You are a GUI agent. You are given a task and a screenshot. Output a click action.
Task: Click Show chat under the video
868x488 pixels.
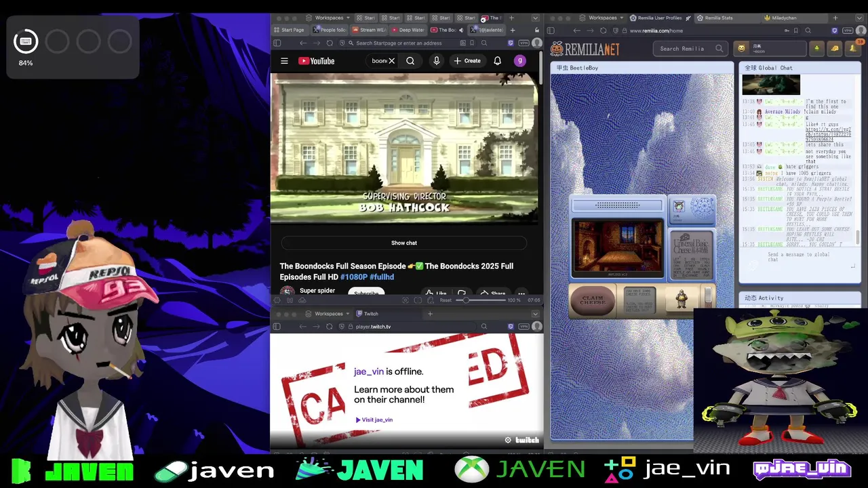pyautogui.click(x=404, y=243)
